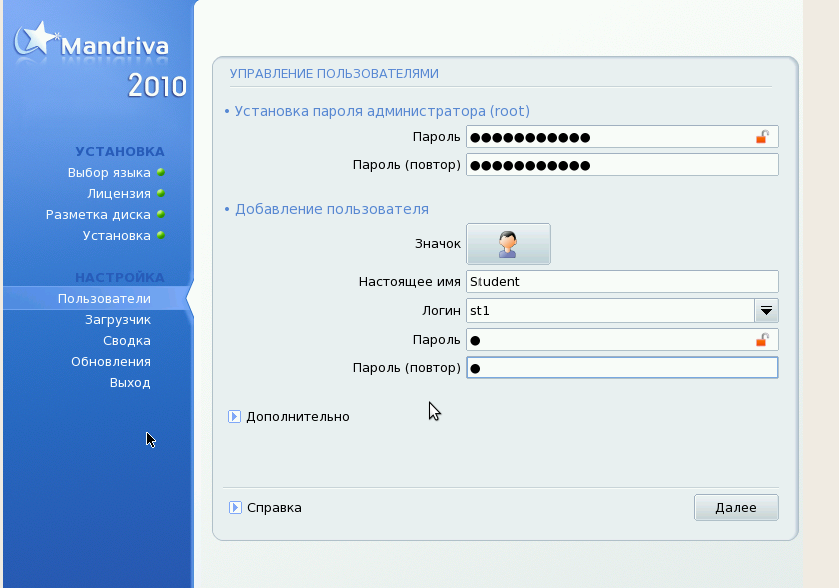Viewport: 839px width, 588px height.
Task: Click the Настоящее имя field with Student
Action: [622, 281]
